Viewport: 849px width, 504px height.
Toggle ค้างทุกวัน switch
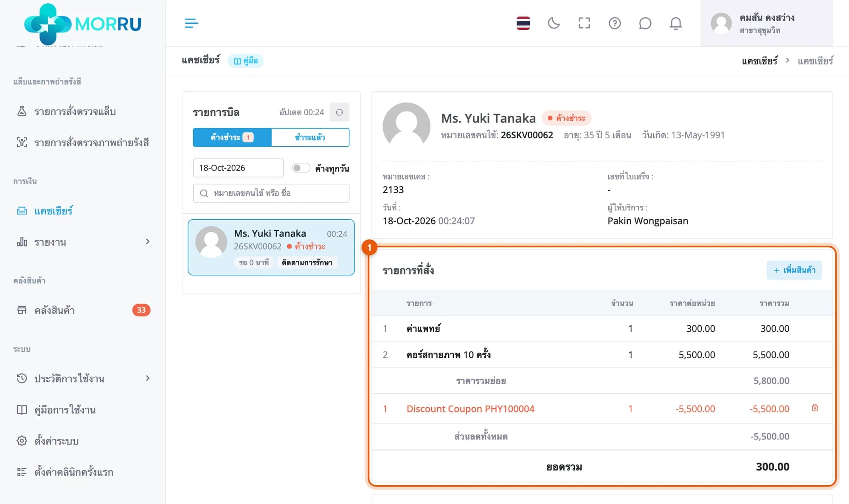pyautogui.click(x=301, y=168)
